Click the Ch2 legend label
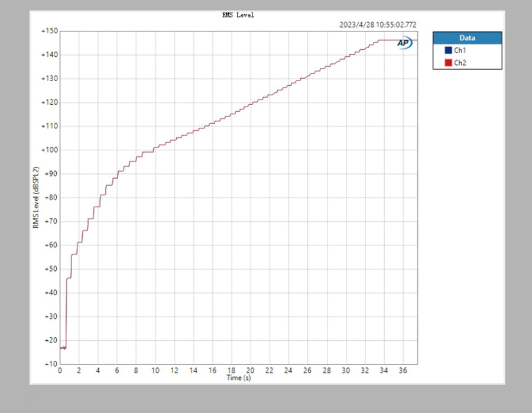 pos(460,63)
